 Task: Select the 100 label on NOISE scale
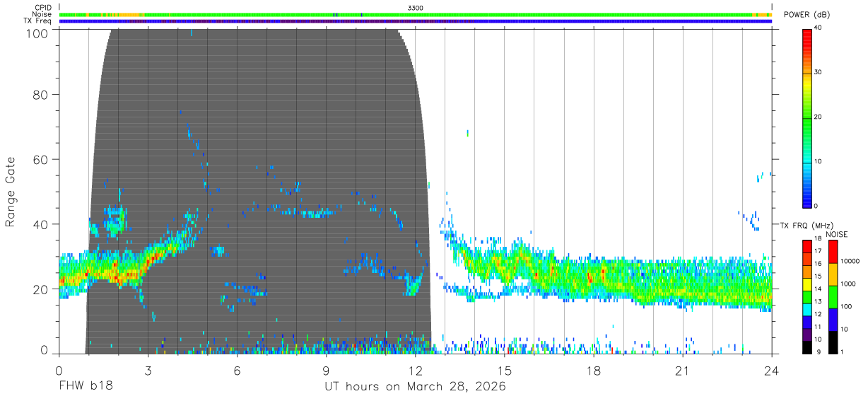pyautogui.click(x=845, y=307)
